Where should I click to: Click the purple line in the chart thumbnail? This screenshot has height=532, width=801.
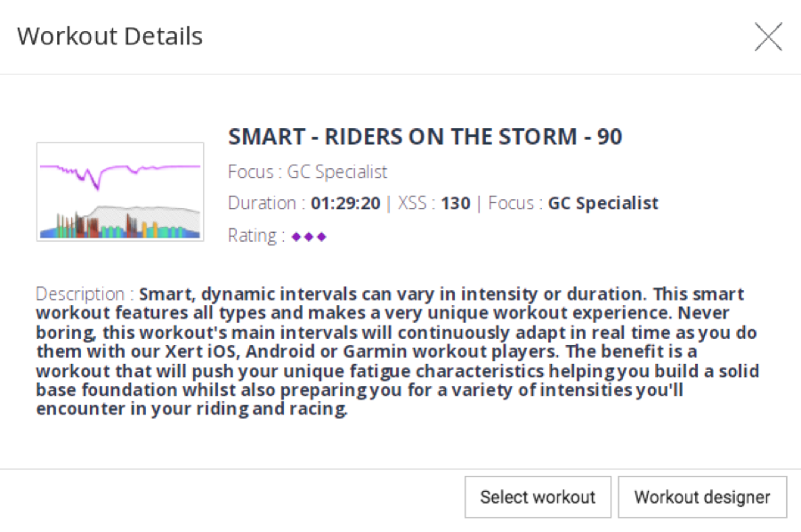[160, 166]
